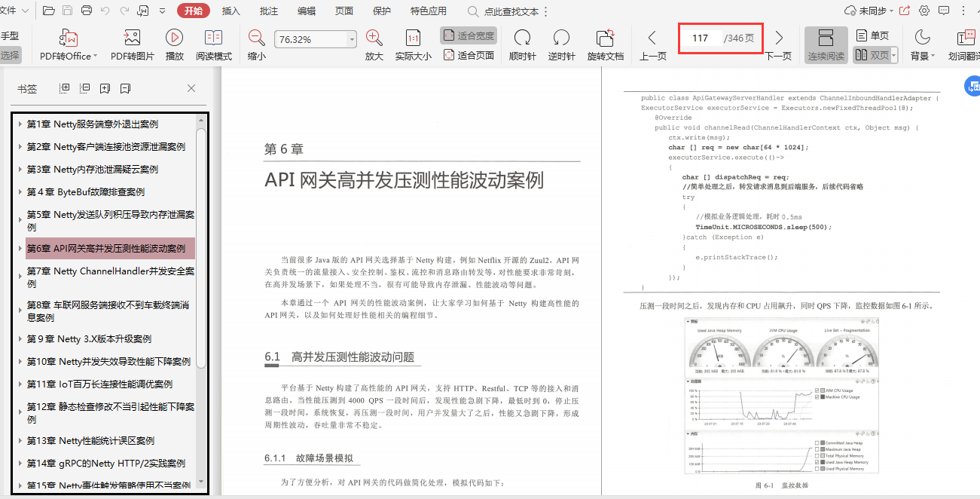This screenshot has height=499, width=980.
Task: Click the Undo arrow icon
Action: click(x=105, y=11)
